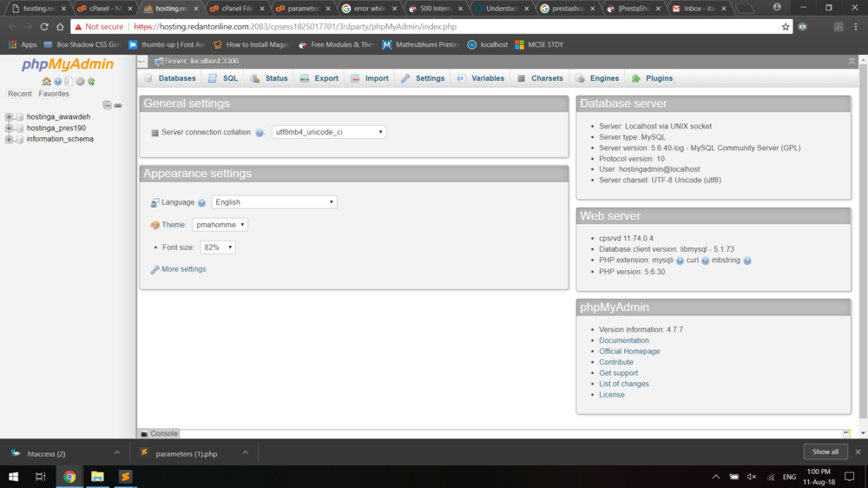Bookmark page with the star icon
The image size is (868, 488).
click(x=785, y=27)
